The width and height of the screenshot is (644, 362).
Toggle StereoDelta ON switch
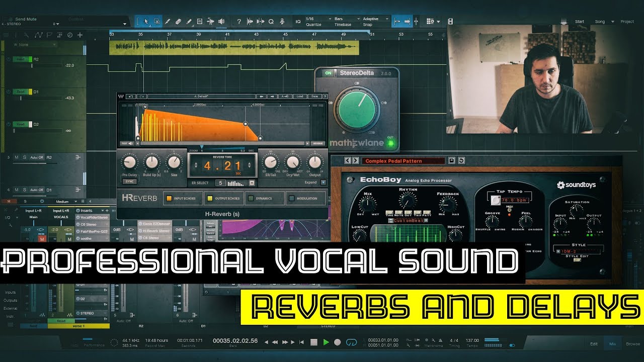point(328,73)
